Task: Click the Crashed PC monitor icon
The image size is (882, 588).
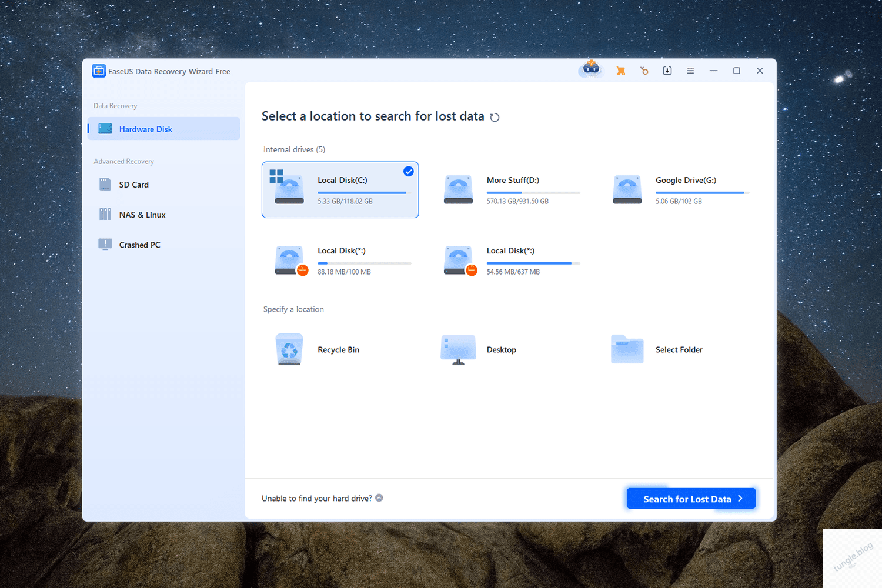Action: tap(105, 245)
